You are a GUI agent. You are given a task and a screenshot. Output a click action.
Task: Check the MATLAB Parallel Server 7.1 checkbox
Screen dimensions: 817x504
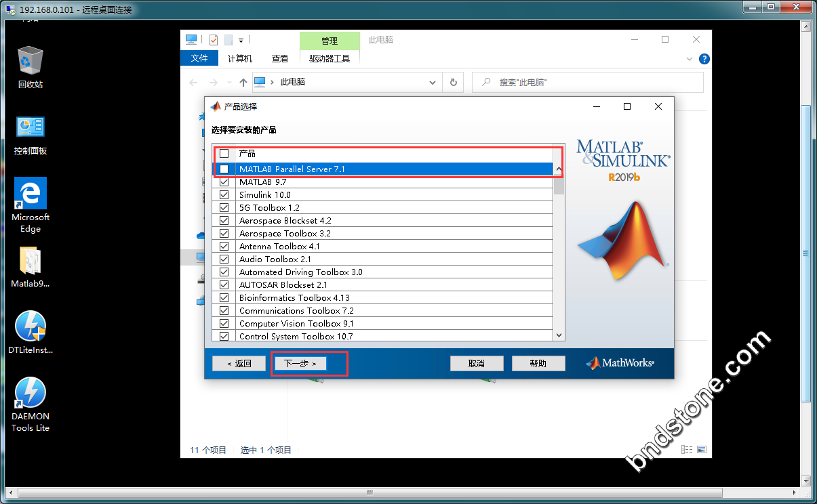point(224,169)
